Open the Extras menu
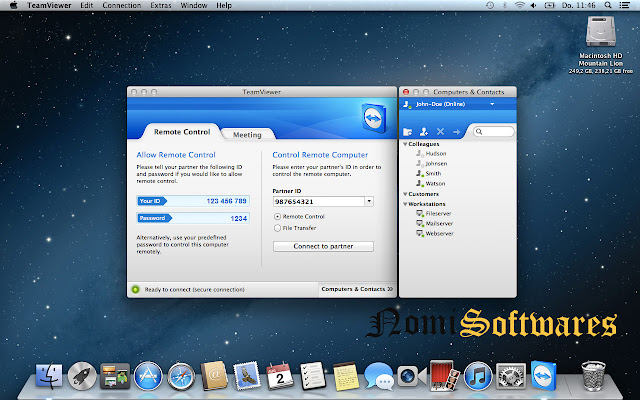 tap(161, 5)
